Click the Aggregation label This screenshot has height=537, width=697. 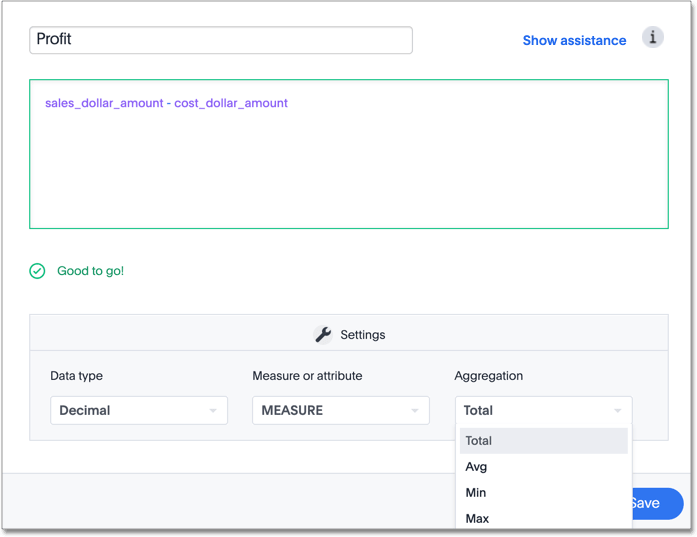coord(489,376)
